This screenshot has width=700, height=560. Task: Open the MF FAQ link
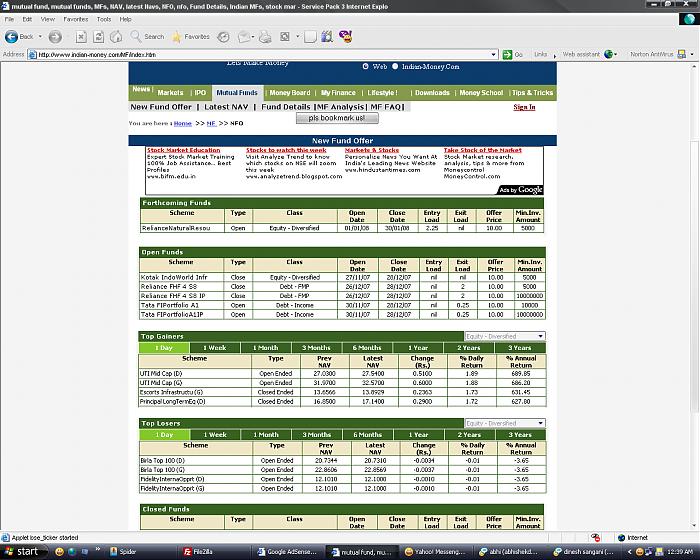point(385,107)
